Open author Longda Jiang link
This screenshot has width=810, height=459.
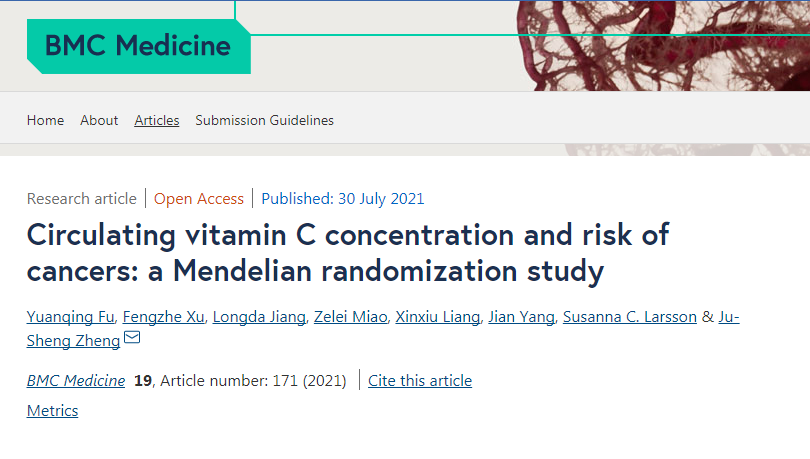click(259, 316)
